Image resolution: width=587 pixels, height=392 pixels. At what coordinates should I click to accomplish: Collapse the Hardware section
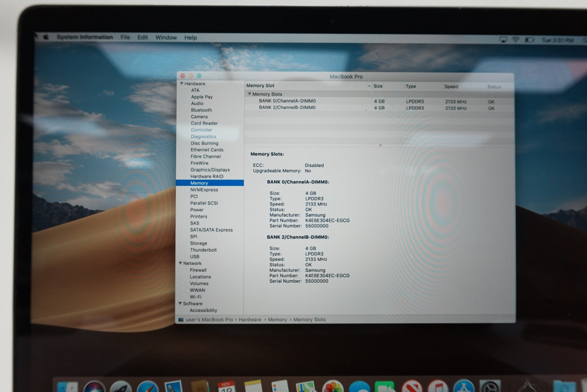[182, 84]
